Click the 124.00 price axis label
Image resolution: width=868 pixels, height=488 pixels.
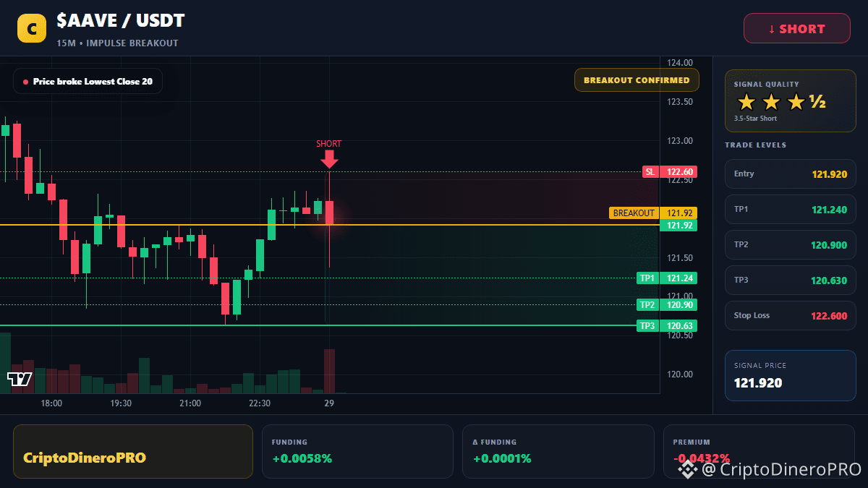click(x=680, y=63)
